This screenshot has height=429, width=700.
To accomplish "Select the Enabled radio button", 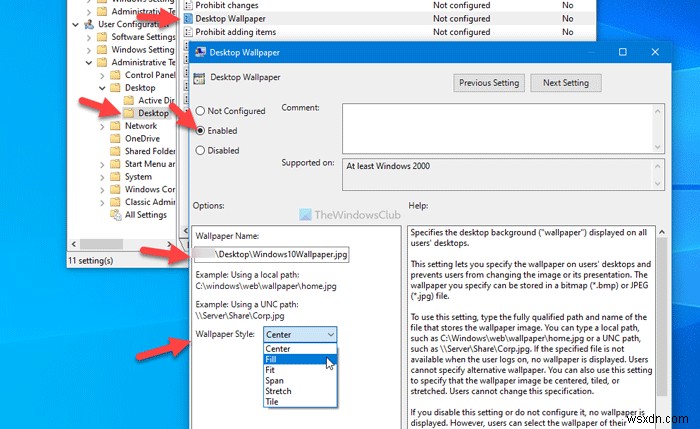I will [200, 131].
